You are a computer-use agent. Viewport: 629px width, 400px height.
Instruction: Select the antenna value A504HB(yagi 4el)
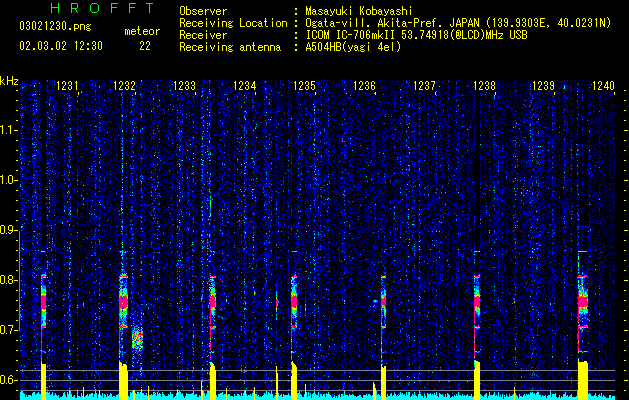pos(353,47)
